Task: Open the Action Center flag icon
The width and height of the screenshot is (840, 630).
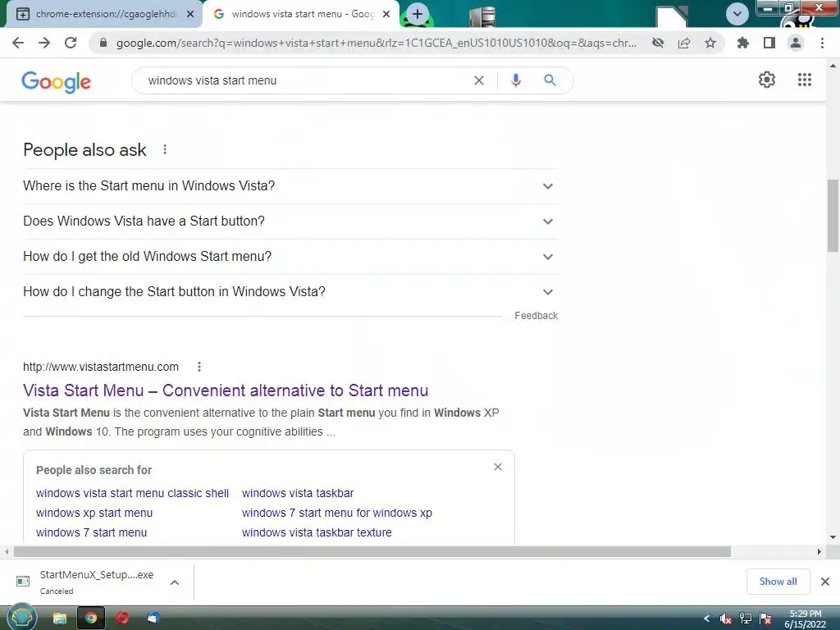Action: coord(765,619)
